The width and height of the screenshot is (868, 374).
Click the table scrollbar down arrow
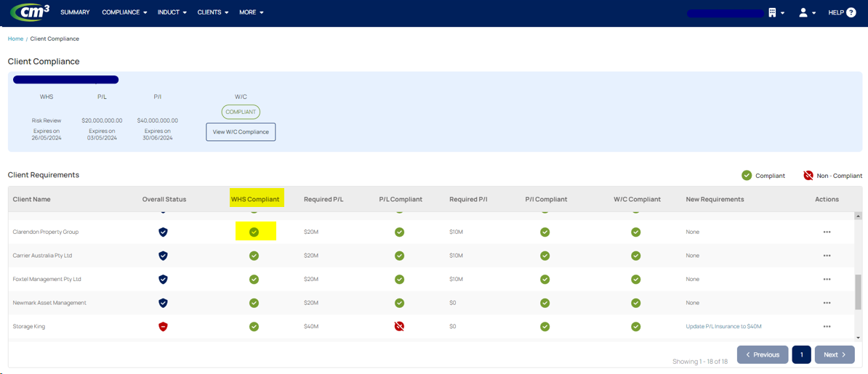click(x=859, y=337)
